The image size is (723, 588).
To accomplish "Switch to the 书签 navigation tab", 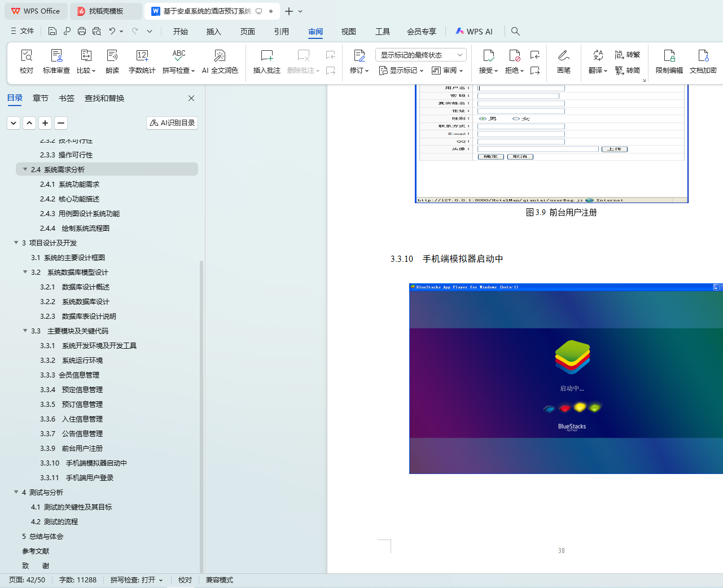I will [67, 98].
